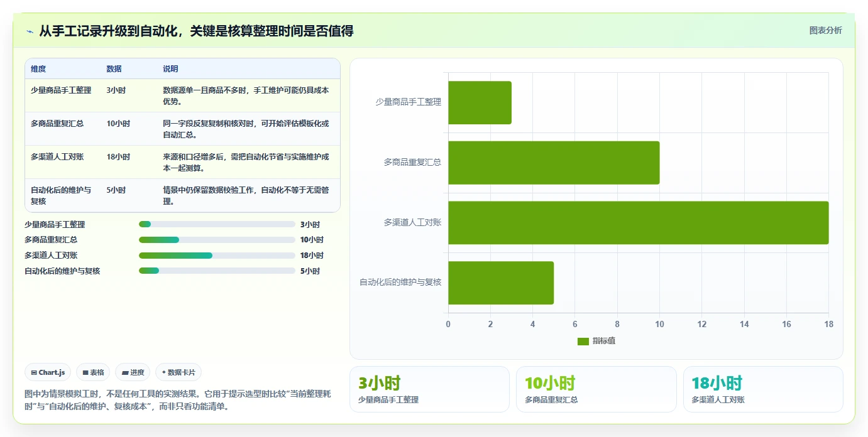Click the x-axis tick label 18
868x437 pixels.
828,325
